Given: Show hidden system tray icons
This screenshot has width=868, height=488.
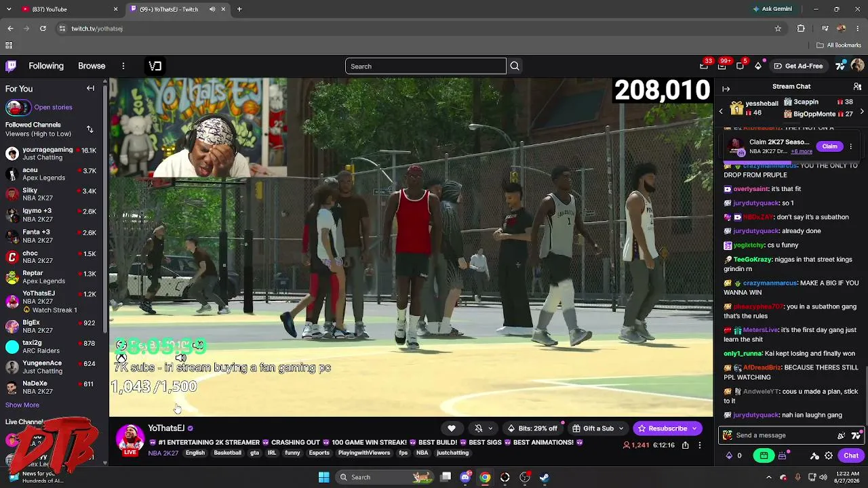Looking at the screenshot, I should (x=768, y=477).
